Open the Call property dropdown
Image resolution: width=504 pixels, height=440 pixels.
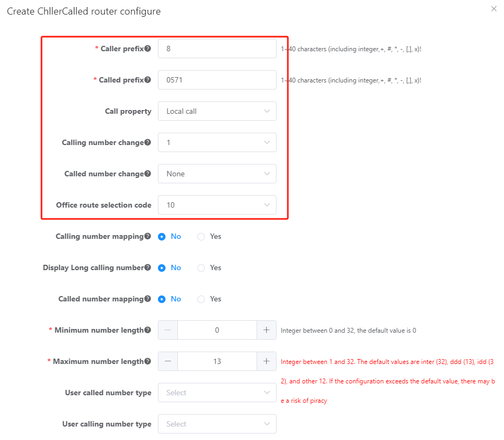point(217,111)
